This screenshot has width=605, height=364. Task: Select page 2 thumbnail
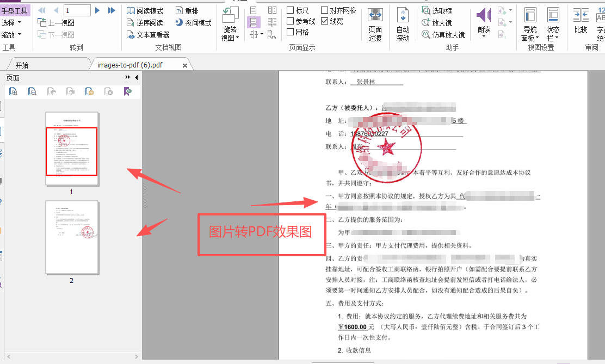tap(72, 237)
